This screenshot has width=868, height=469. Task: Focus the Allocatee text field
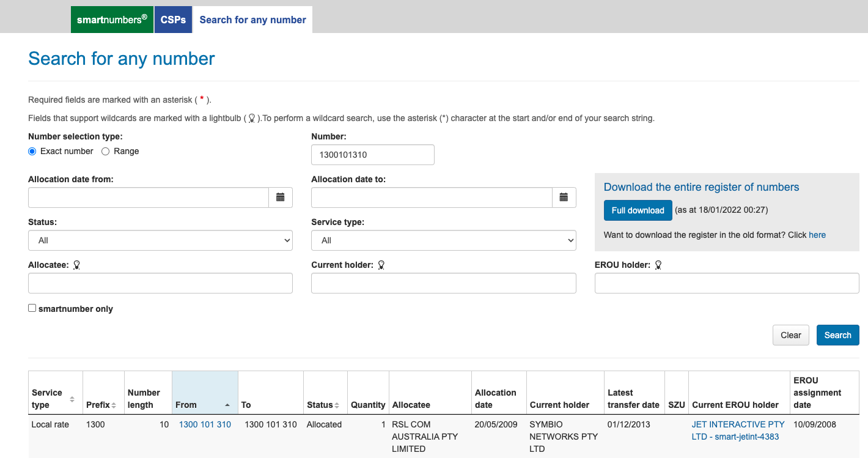(160, 283)
